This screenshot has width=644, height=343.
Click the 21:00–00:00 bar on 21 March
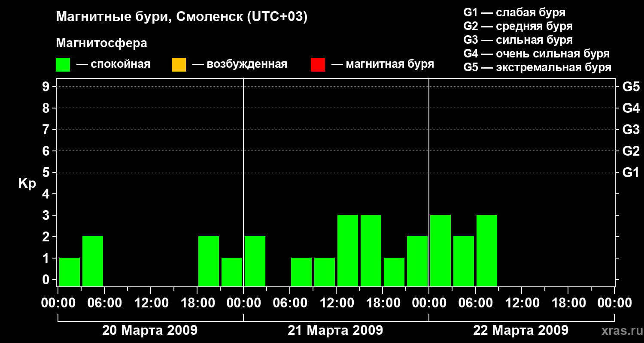417,261
